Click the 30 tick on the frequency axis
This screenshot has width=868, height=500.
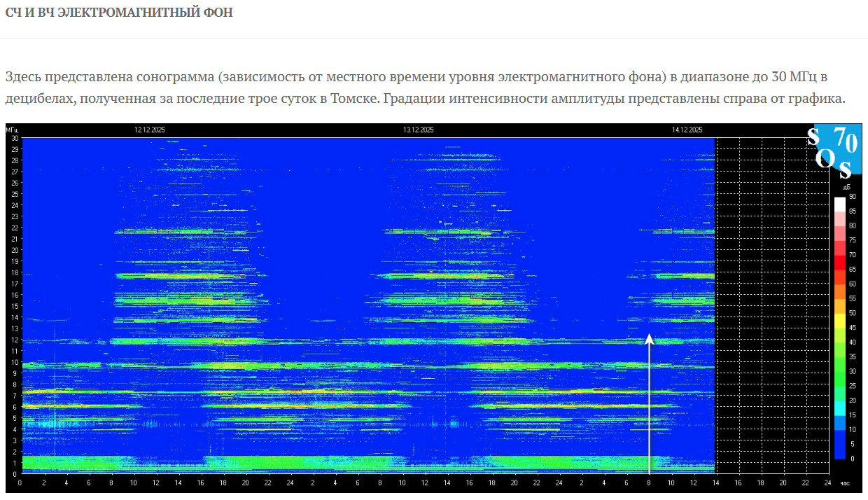click(13, 138)
